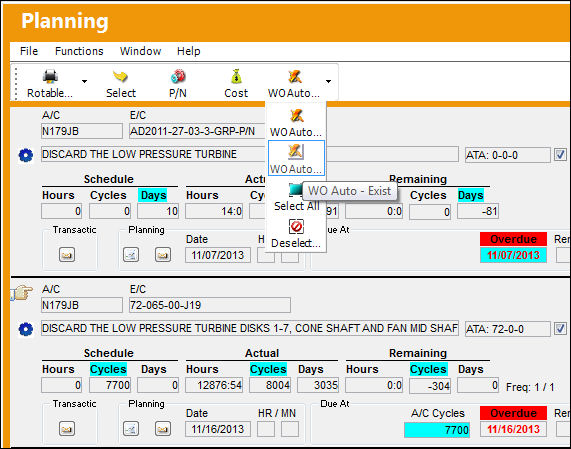The height and width of the screenshot is (449, 571).
Task: Click highlighted Days header under first Schedule
Action: pyautogui.click(x=153, y=195)
